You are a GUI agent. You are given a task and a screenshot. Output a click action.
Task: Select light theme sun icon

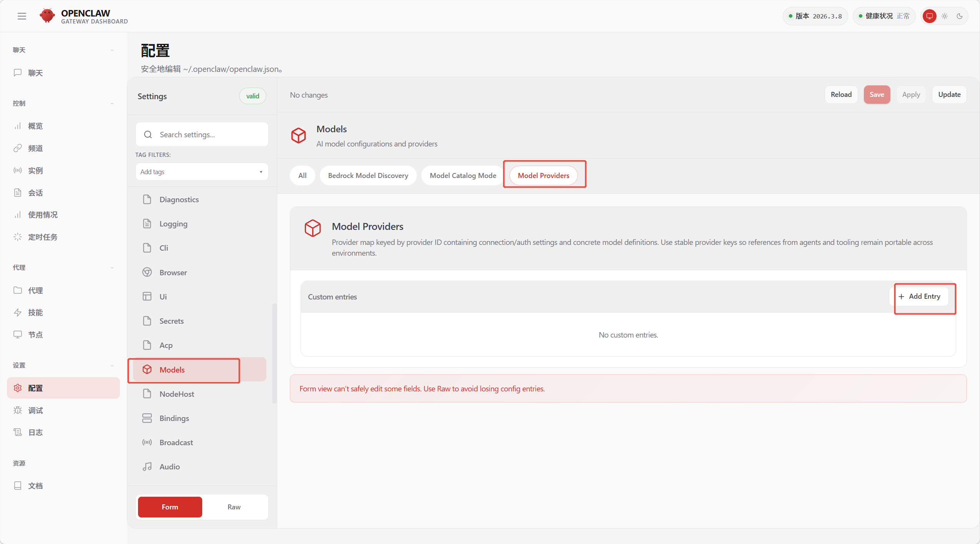944,16
